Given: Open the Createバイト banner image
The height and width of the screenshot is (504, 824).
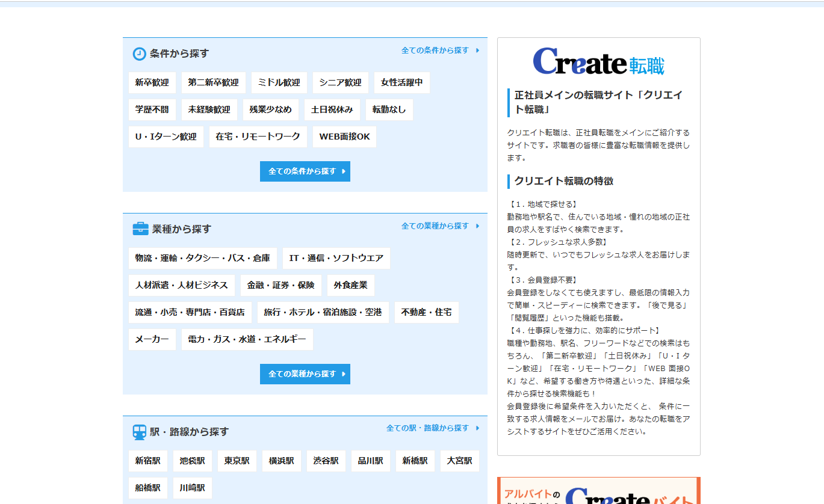Looking at the screenshot, I should [598, 491].
